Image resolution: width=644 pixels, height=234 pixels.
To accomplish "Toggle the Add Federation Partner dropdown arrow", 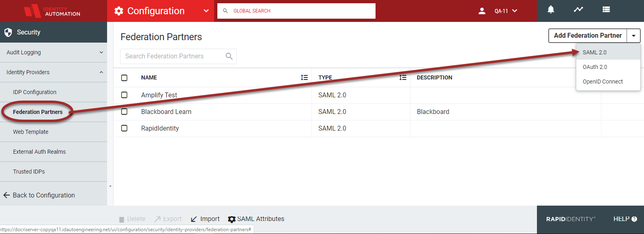I will 633,36.
